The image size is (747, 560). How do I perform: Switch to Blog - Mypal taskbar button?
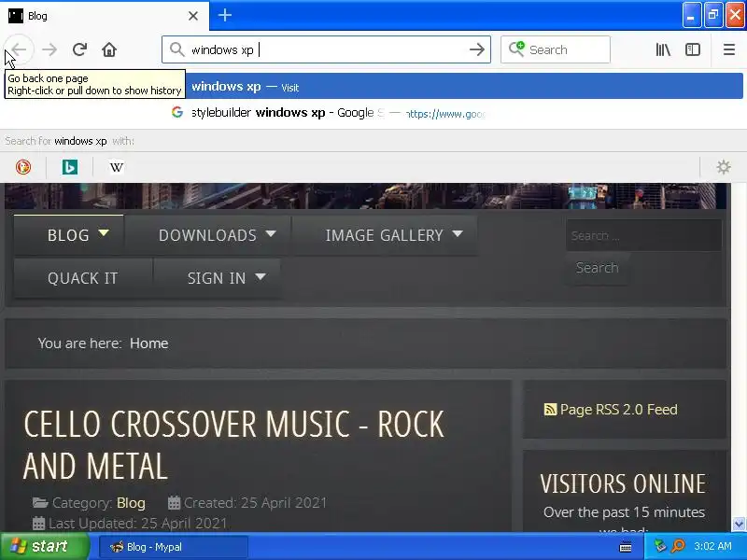(x=174, y=547)
